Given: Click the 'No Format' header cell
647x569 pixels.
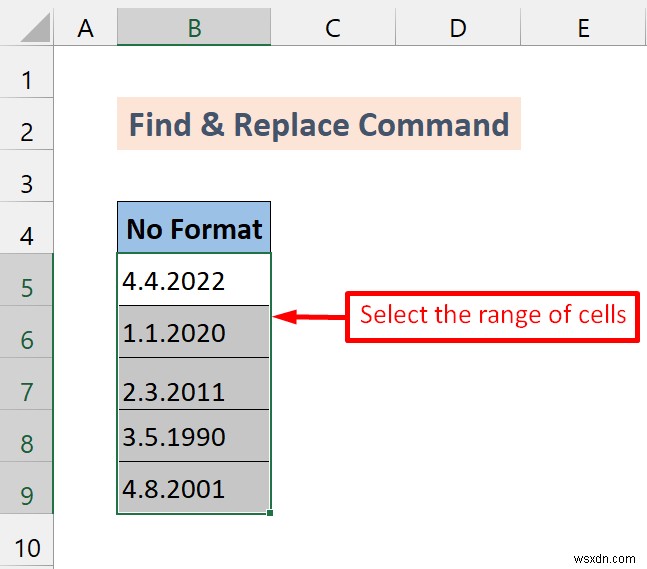Looking at the screenshot, I should [194, 227].
